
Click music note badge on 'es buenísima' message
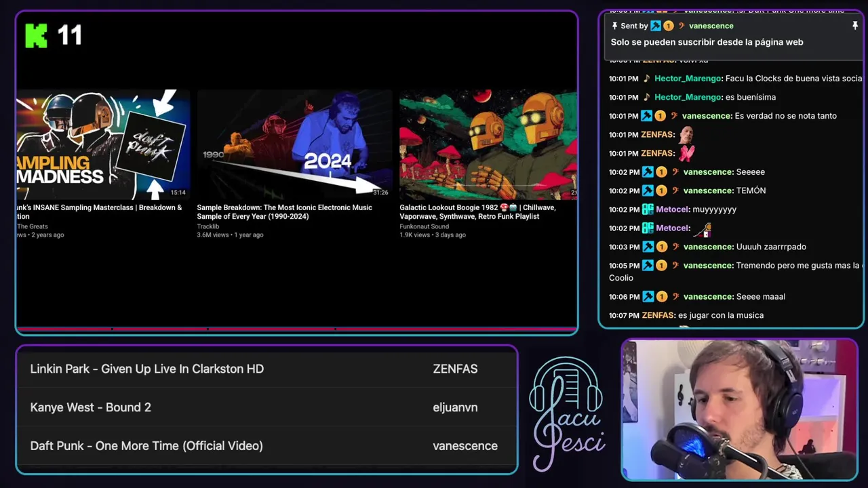coord(647,97)
